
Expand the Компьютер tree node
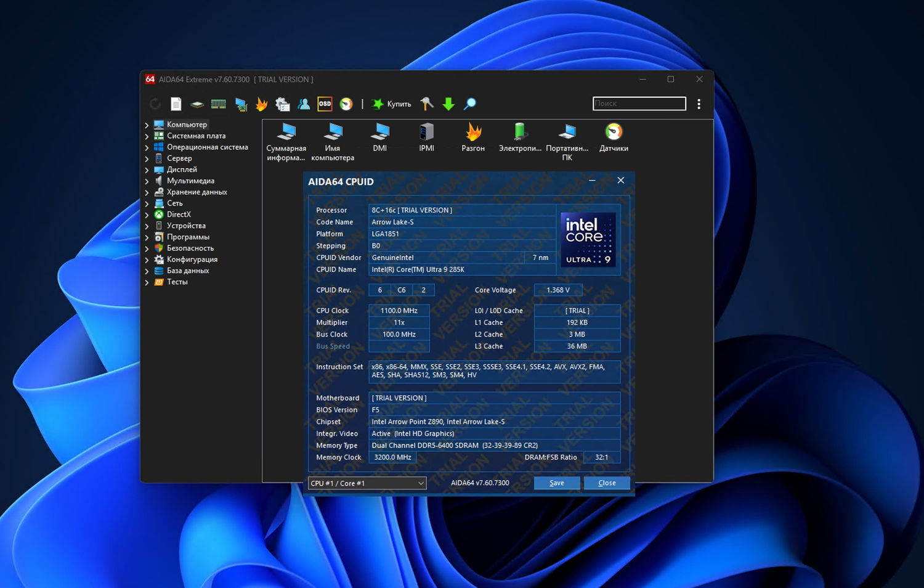(147, 125)
